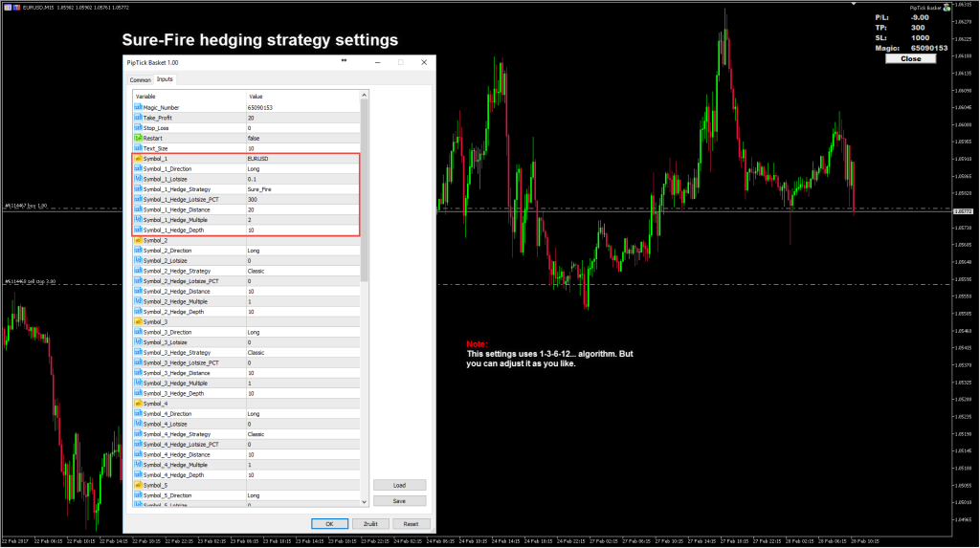The height and width of the screenshot is (548, 980).
Task: Click the Symbol_1 value EURUSD
Action: [x=258, y=159]
